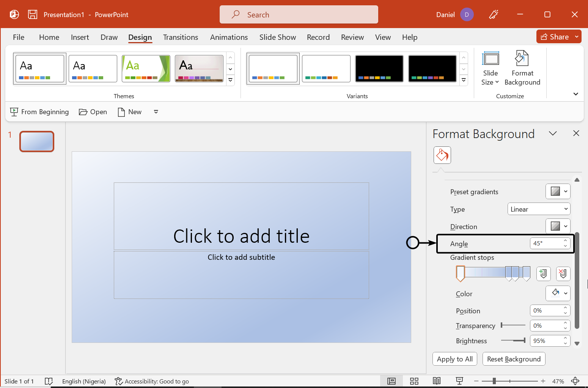Click the Reset Background button
Image resolution: width=588 pixels, height=388 pixels.
pos(514,359)
